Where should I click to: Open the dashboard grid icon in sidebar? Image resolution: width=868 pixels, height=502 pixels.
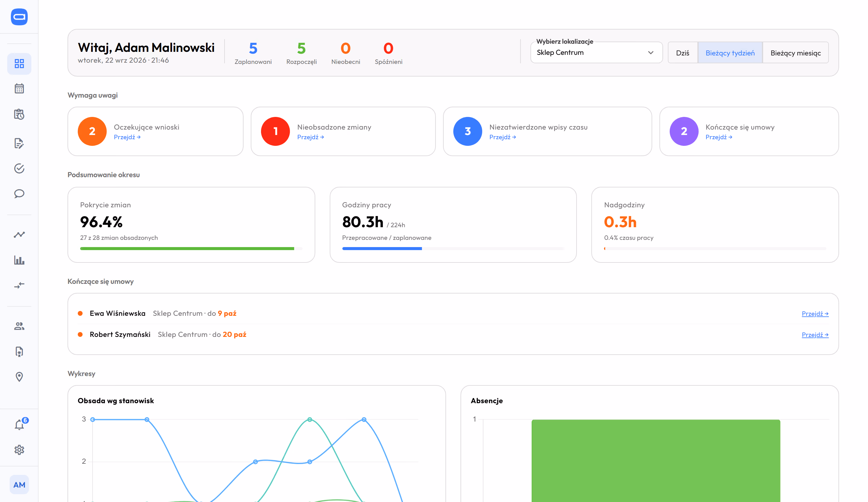coord(19,64)
